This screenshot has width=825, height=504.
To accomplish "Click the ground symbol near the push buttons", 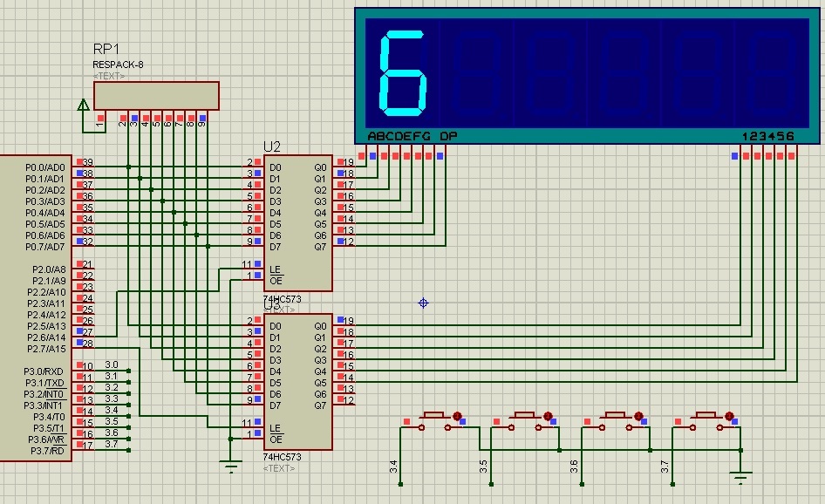I will [741, 476].
